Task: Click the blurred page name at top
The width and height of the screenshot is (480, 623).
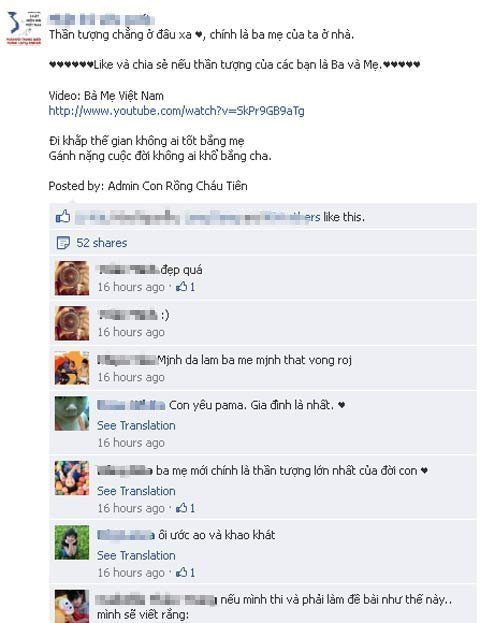Action: coord(100,19)
